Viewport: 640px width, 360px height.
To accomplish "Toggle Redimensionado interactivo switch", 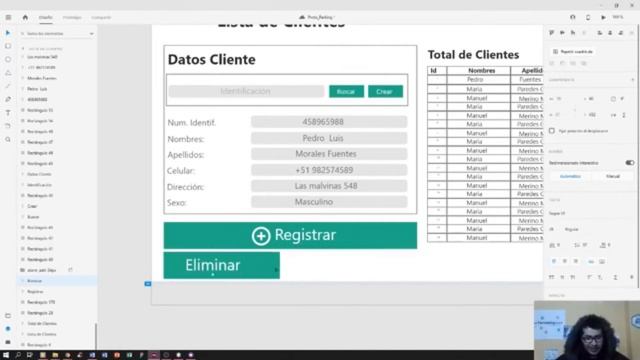I will (630, 163).
